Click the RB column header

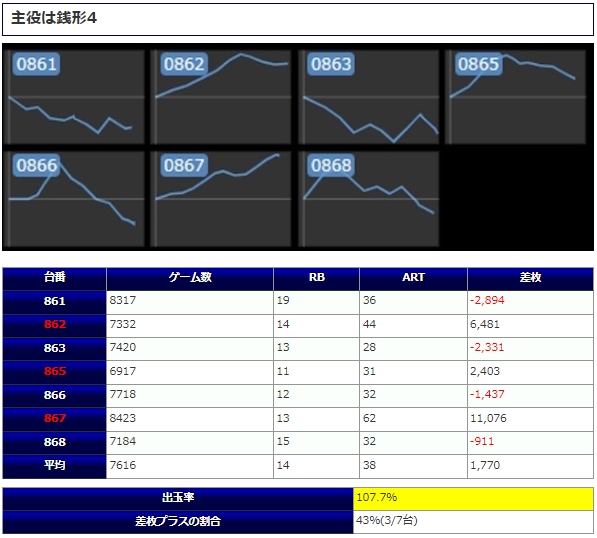pos(316,279)
